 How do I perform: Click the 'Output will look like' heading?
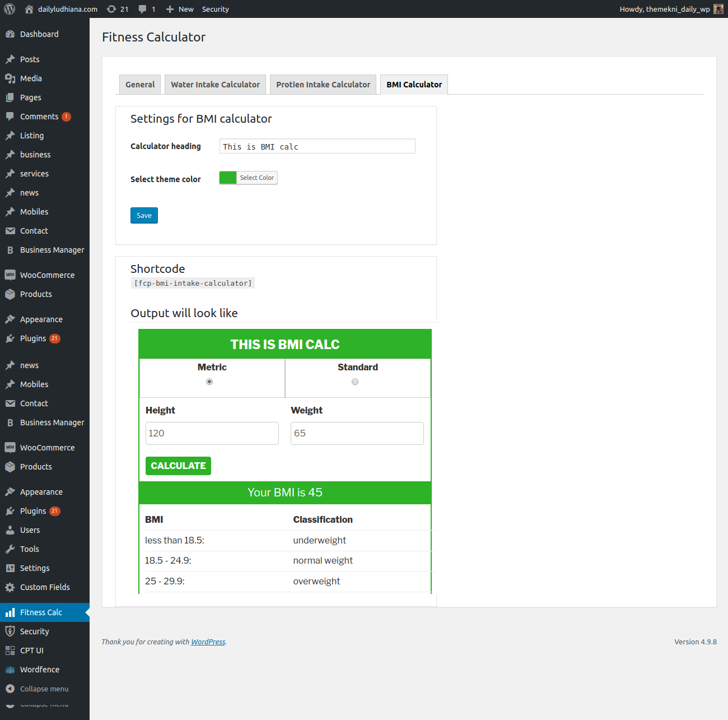point(184,313)
